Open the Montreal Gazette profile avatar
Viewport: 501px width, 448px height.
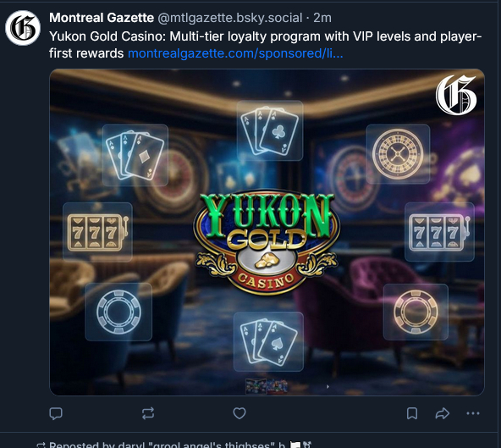click(23, 28)
